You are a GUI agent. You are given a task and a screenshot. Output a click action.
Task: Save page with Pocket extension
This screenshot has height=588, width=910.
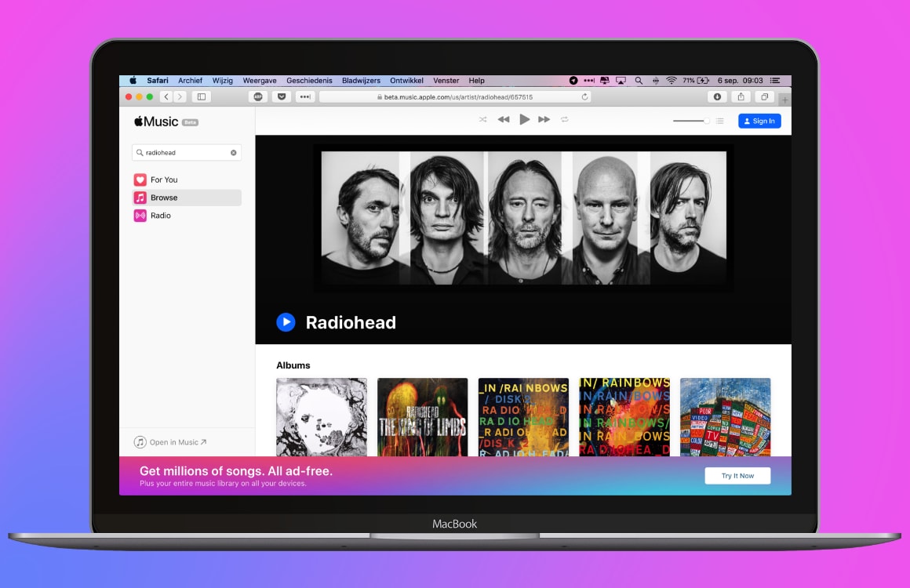[282, 97]
